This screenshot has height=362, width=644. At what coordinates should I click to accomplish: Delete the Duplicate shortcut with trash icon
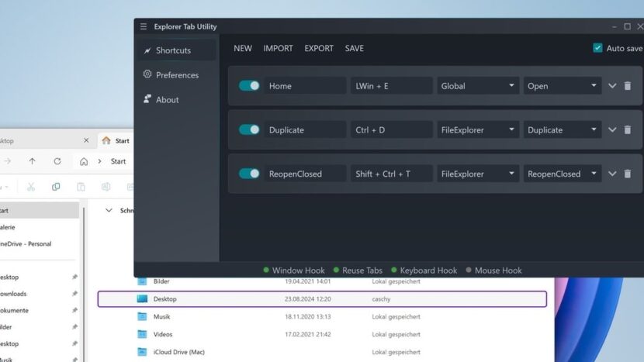click(x=628, y=130)
